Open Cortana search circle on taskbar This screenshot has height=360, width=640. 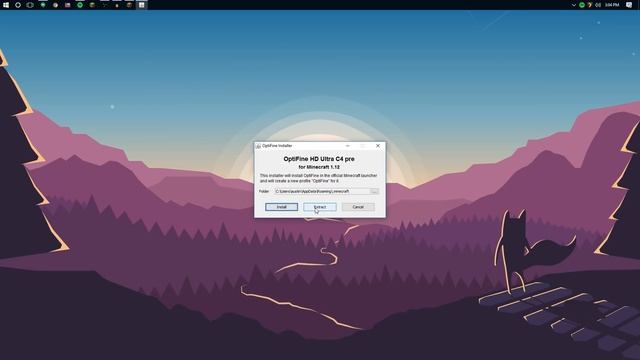(x=18, y=5)
